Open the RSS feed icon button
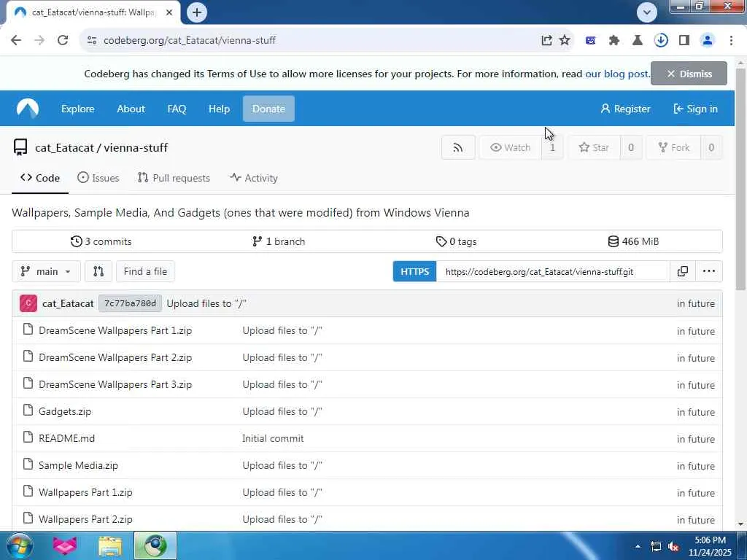This screenshot has width=747, height=560. click(x=458, y=147)
